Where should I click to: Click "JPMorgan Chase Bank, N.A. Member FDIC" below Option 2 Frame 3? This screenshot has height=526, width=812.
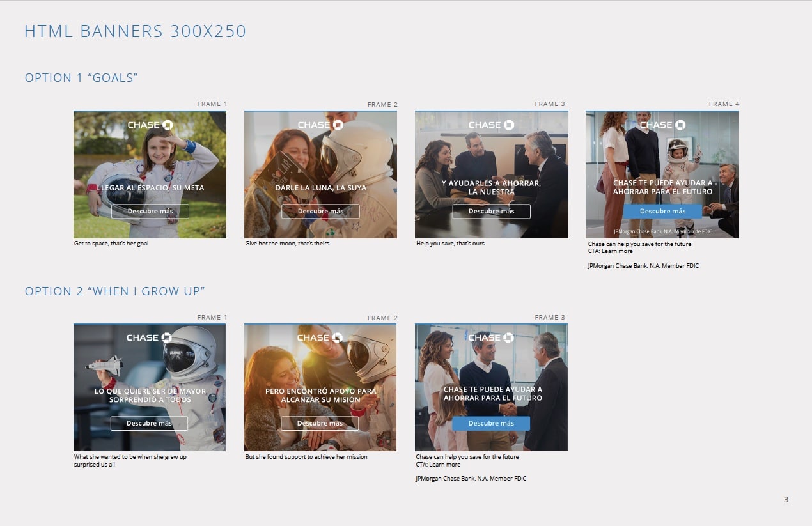click(x=471, y=479)
